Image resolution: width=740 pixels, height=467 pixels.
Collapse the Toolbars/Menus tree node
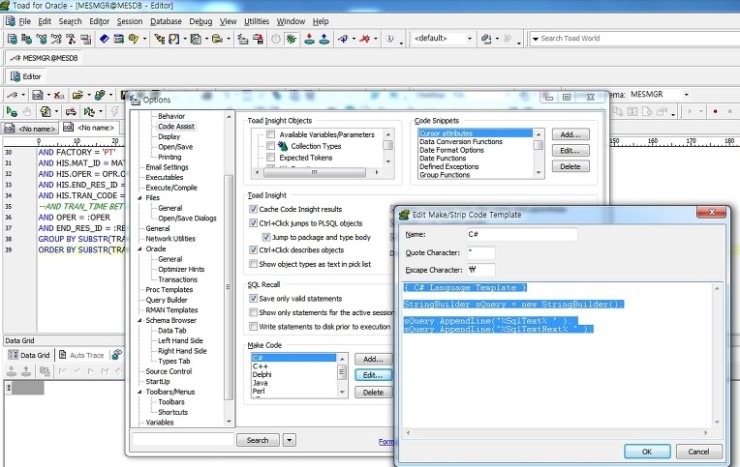point(140,392)
